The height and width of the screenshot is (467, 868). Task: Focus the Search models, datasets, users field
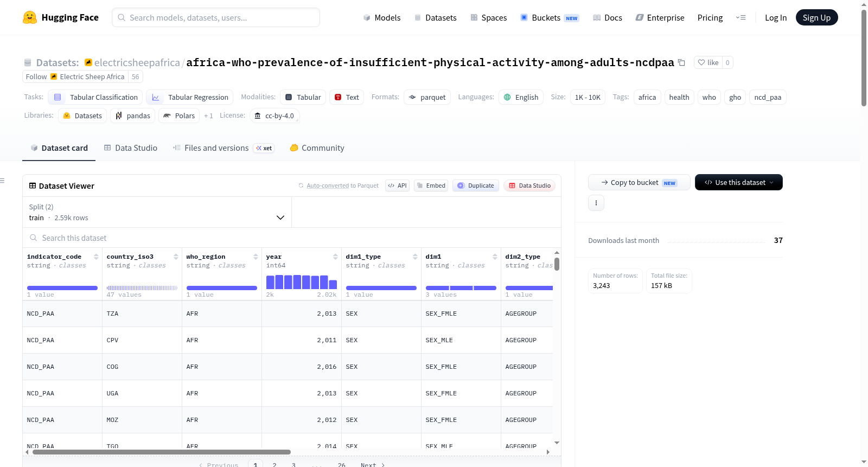pyautogui.click(x=216, y=17)
